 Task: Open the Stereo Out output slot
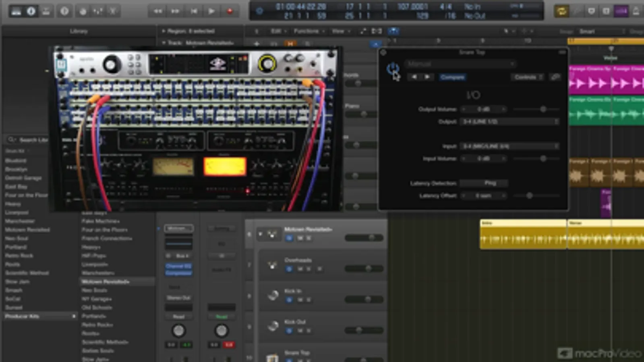(x=178, y=298)
